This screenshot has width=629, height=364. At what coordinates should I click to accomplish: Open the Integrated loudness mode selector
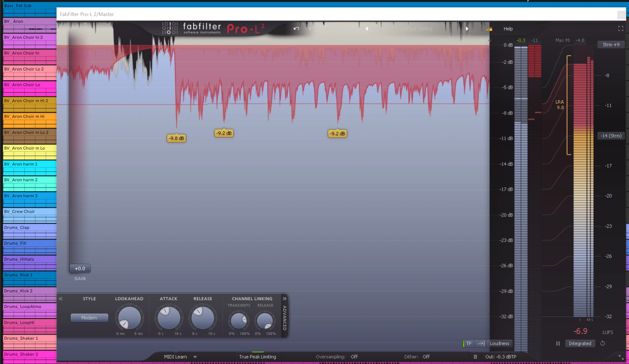pyautogui.click(x=580, y=343)
